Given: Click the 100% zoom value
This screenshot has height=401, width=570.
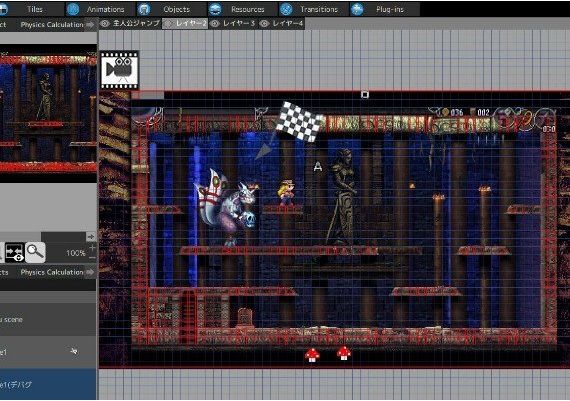Looking at the screenshot, I should click(76, 253).
